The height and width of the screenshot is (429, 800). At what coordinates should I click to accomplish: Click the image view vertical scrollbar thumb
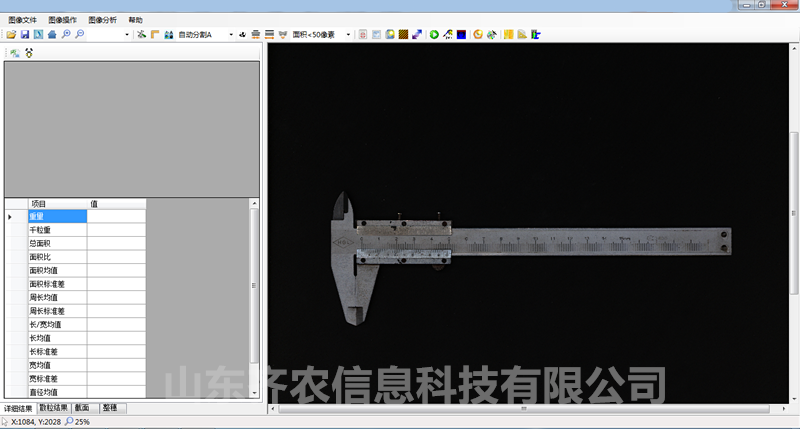pos(794,213)
